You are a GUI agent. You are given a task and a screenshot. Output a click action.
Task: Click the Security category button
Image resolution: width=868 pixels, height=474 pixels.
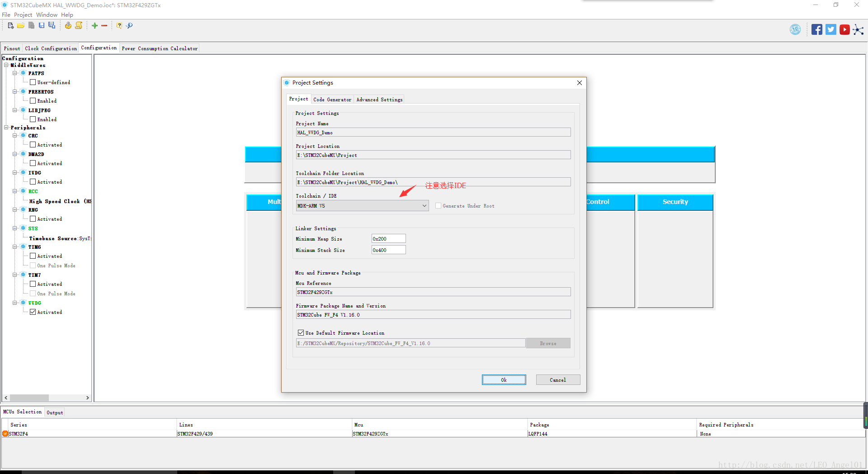[x=675, y=202]
